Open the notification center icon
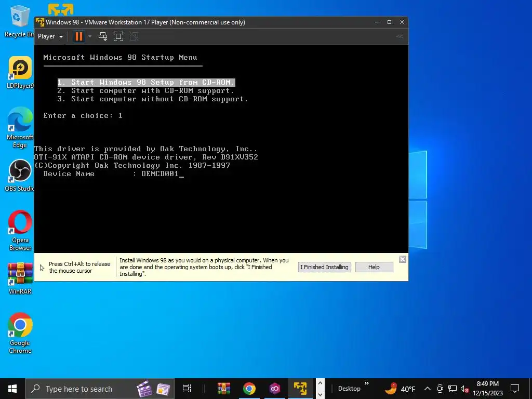Screen dimensions: 532x399 click(x=515, y=389)
